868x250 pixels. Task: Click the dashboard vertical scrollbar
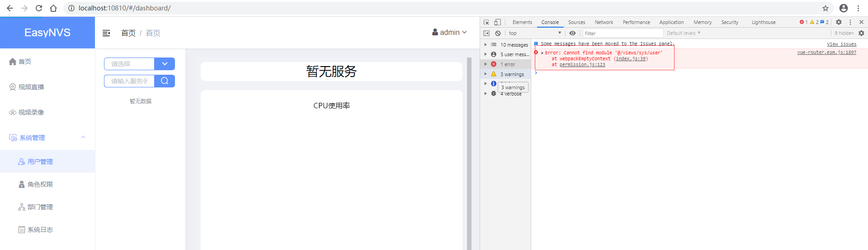coord(469,154)
